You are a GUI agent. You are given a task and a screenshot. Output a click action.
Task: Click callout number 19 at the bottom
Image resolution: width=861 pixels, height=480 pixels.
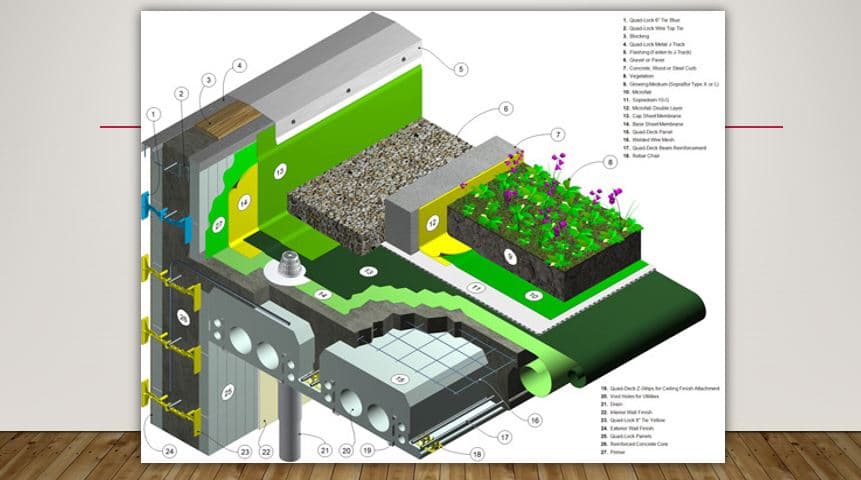[x=367, y=450]
